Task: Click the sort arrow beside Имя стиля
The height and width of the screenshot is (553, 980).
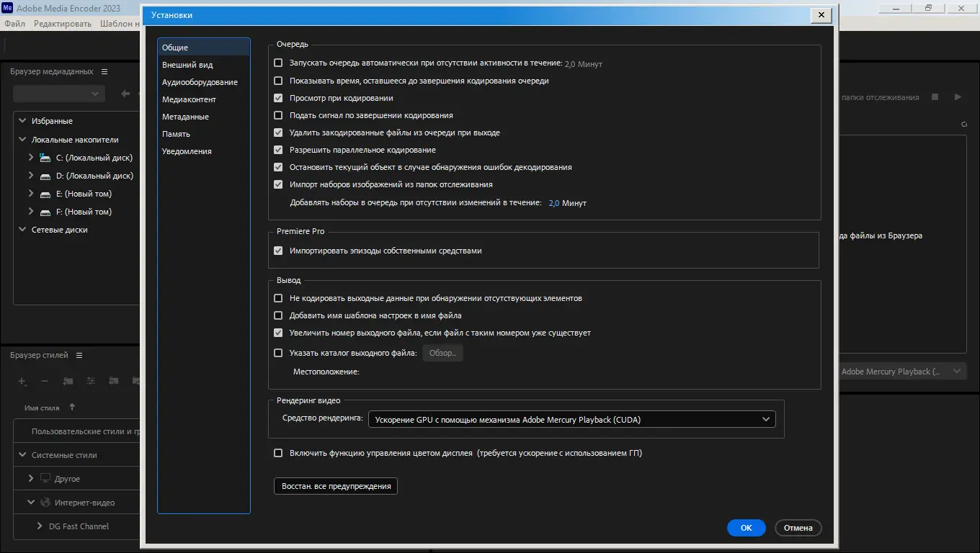Action: click(x=72, y=408)
